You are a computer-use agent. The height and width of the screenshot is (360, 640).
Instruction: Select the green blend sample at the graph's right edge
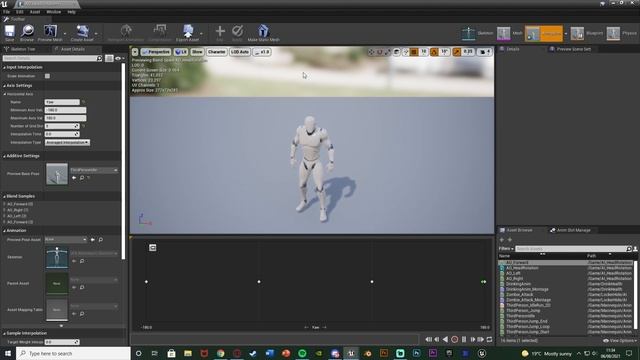(x=483, y=282)
